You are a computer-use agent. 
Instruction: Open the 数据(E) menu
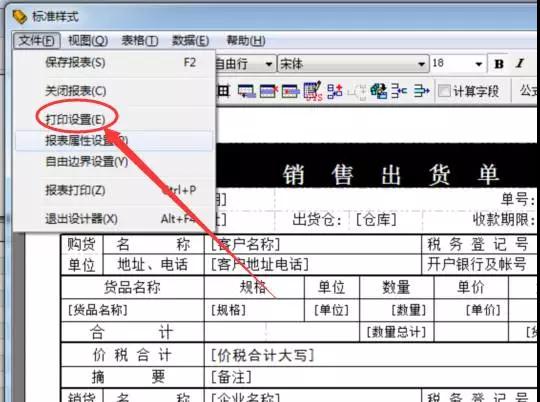(x=190, y=41)
